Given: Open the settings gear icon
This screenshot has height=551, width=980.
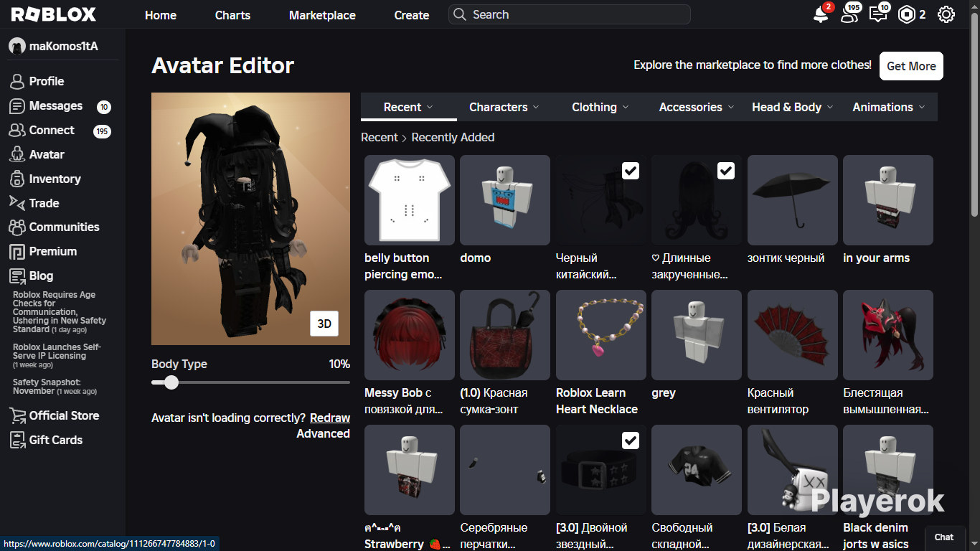Looking at the screenshot, I should (946, 14).
